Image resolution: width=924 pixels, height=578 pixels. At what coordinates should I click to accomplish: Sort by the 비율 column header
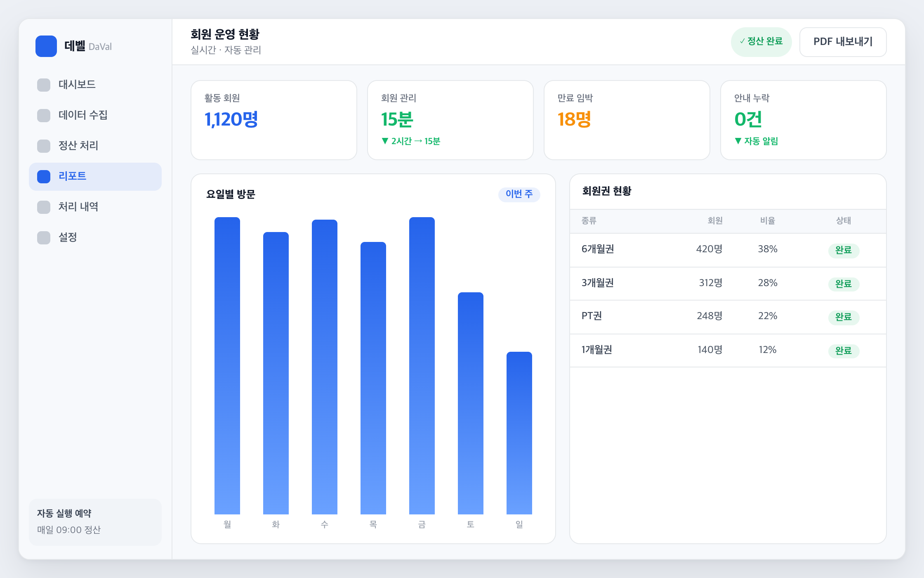(x=767, y=221)
